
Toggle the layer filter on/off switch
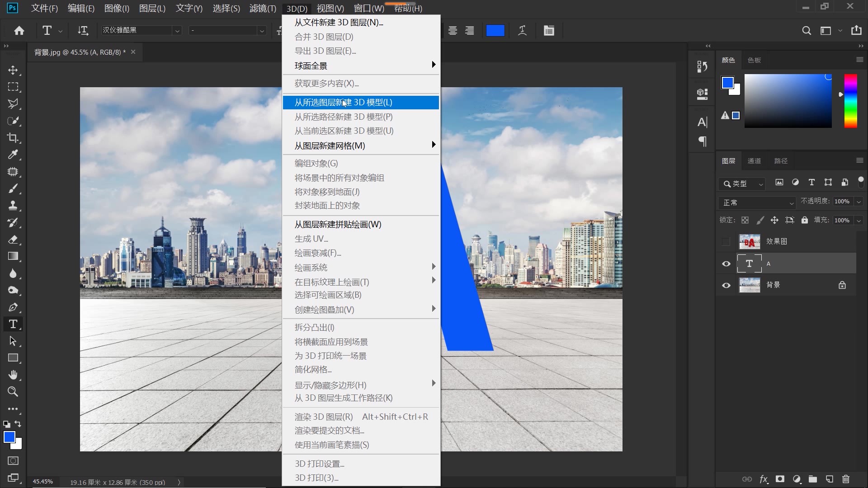[861, 182]
